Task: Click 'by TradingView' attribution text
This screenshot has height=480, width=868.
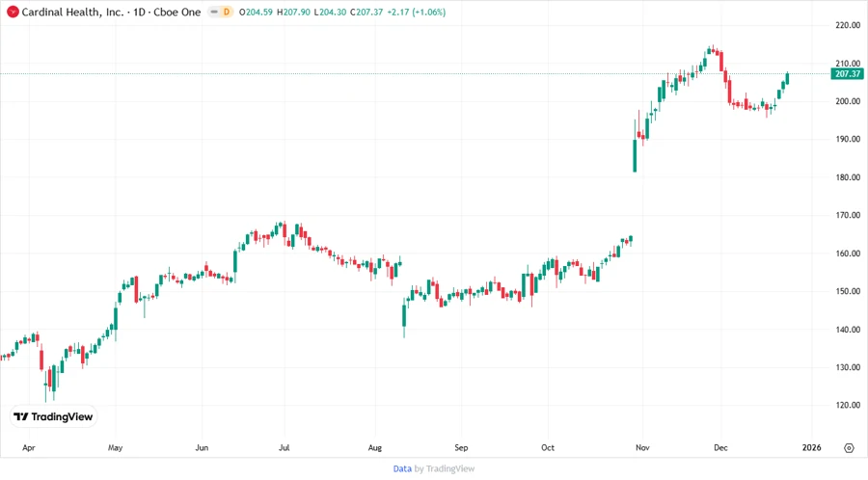Action: click(445, 468)
